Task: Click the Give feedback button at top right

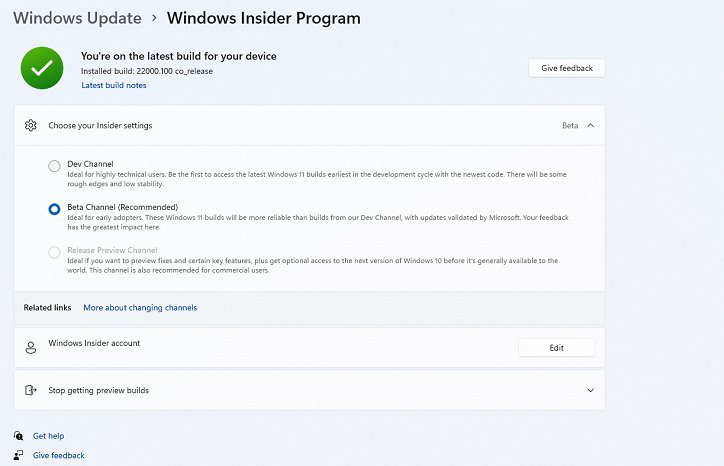Action: coord(567,68)
